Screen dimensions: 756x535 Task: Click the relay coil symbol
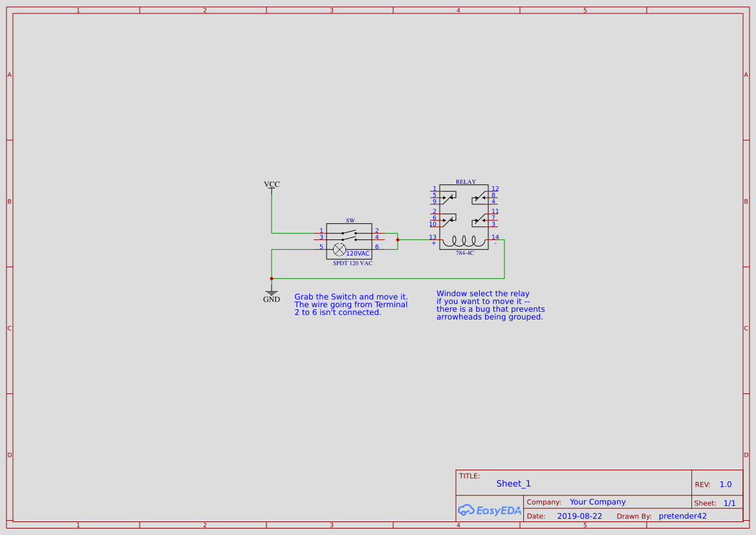pos(464,241)
